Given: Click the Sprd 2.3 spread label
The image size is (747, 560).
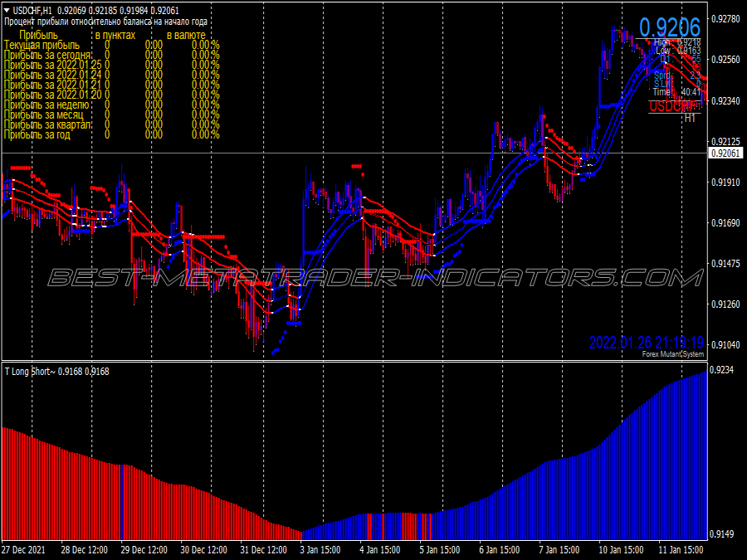Looking at the screenshot, I should [677, 75].
